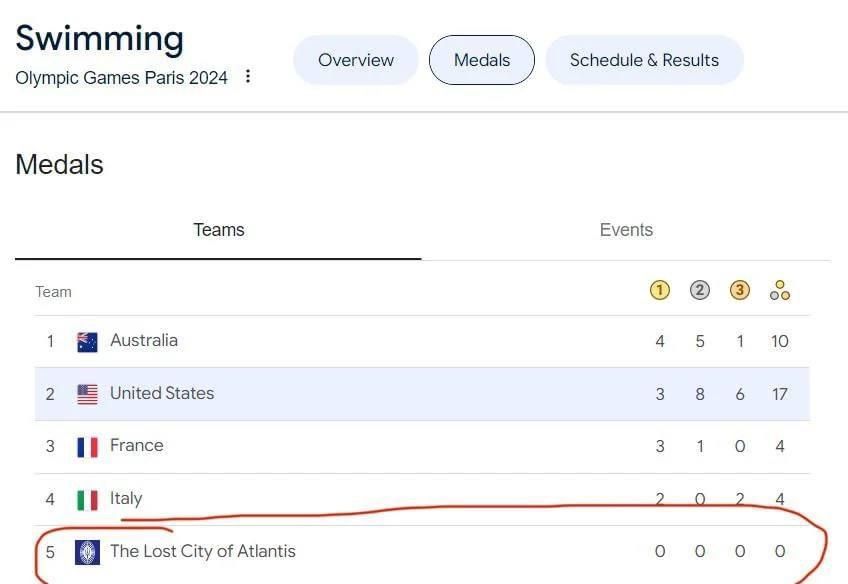Click the Swimming heading title

pyautogui.click(x=100, y=39)
